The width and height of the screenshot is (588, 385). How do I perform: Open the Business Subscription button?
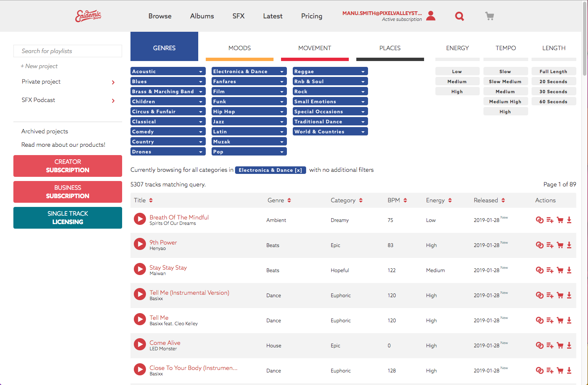point(68,192)
